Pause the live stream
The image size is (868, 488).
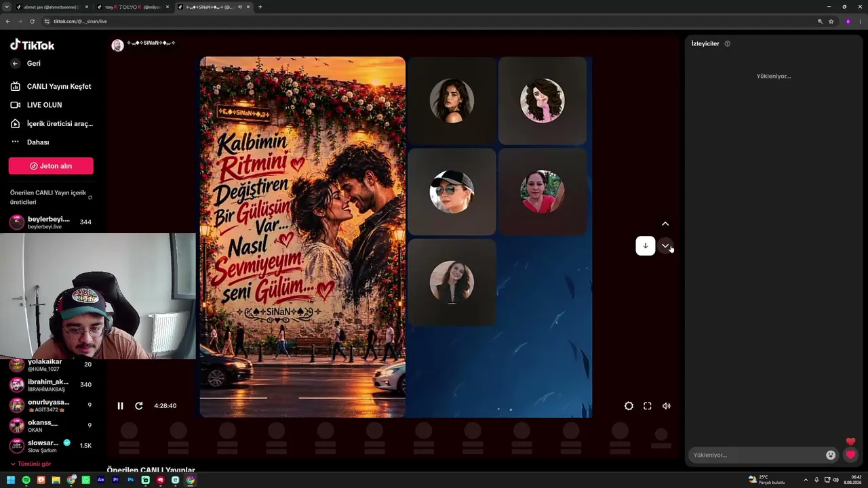120,406
